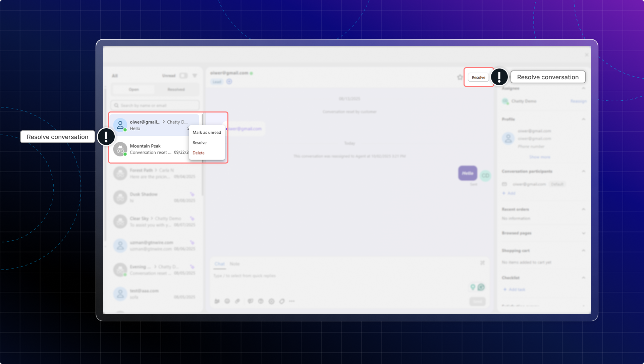Viewport: 644px width, 364px height.
Task: Switch to the Resolved conversations tab
Action: point(176,90)
